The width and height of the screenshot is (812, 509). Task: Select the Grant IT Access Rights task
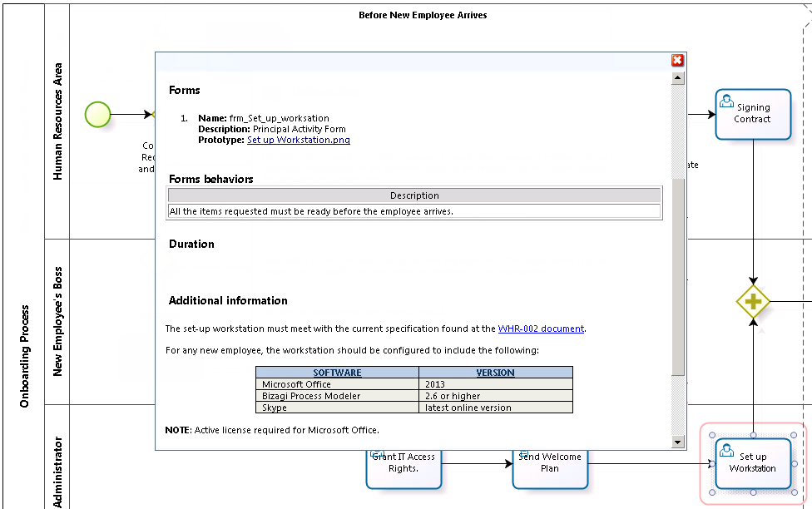click(x=404, y=468)
